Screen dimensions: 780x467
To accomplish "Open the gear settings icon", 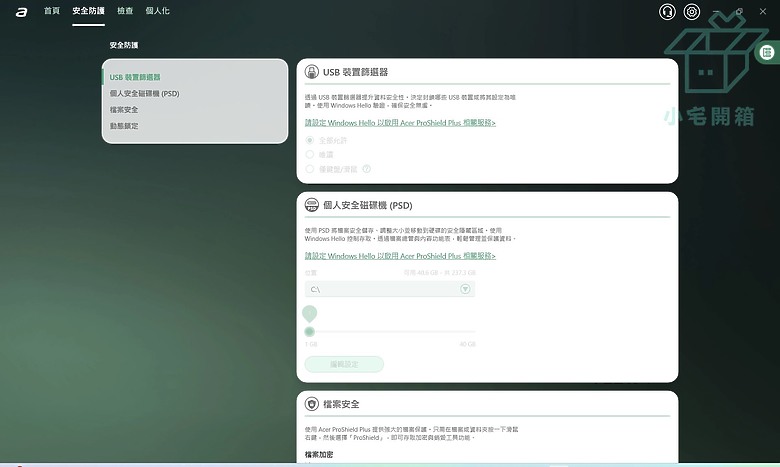I will tap(691, 11).
